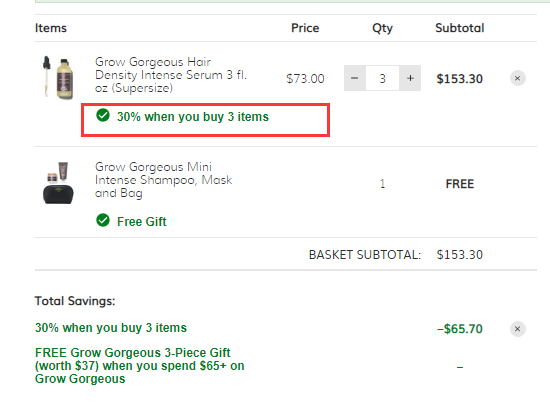Open Grow Gorgeous Mini Intense Shampoo link
Viewport: 550px width, 411px height.
163,180
